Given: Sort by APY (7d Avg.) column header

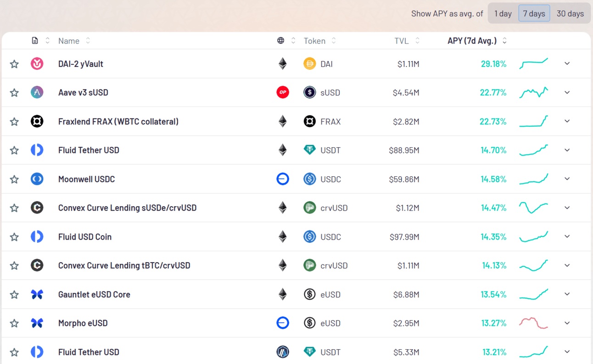Looking at the screenshot, I should [477, 41].
